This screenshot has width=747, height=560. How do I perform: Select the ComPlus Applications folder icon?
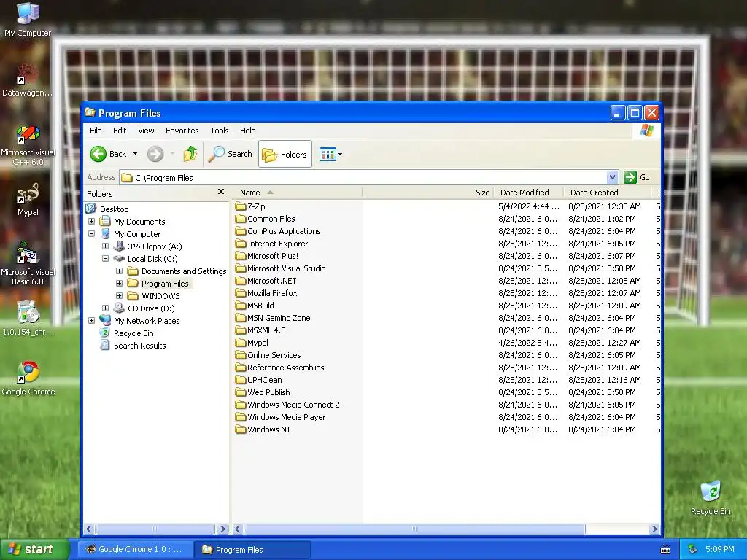pyautogui.click(x=240, y=231)
